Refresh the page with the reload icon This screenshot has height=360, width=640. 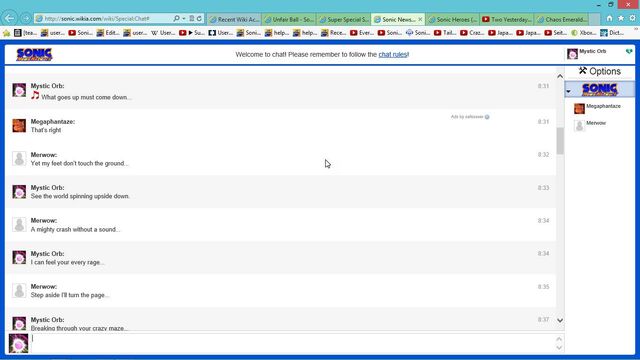pyautogui.click(x=199, y=18)
